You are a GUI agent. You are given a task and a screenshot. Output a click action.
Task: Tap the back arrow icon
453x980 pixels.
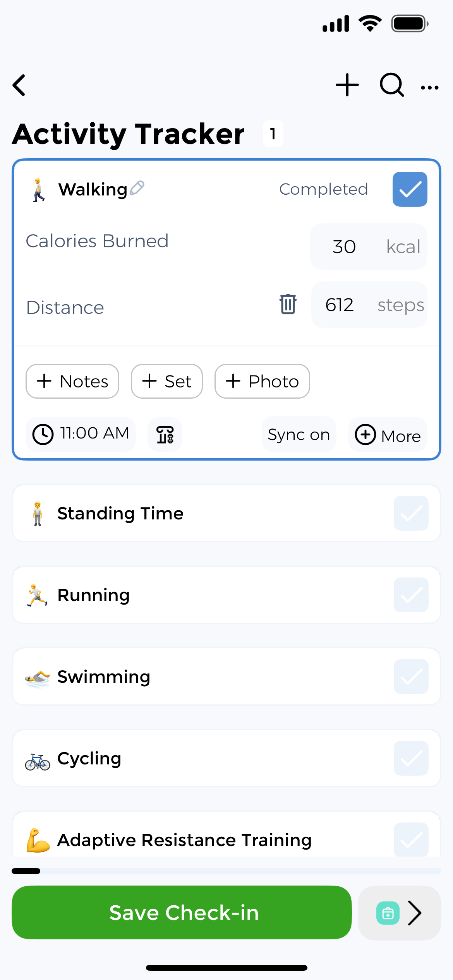19,85
